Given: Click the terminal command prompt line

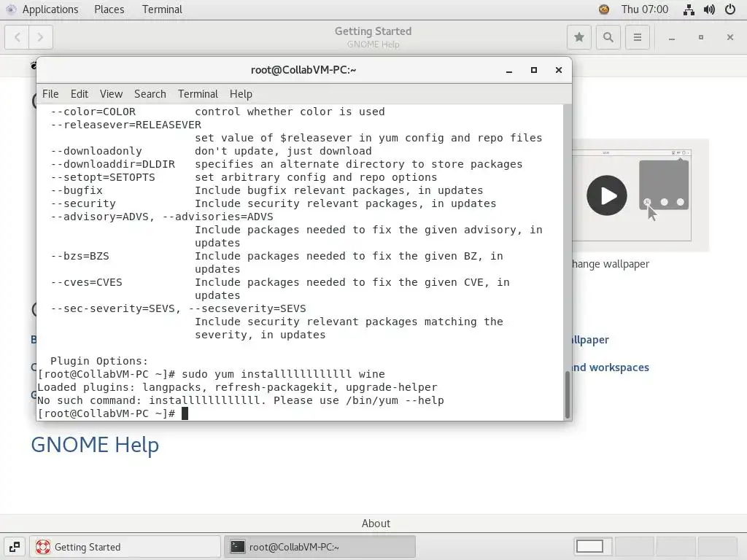Looking at the screenshot, I should click(x=112, y=413).
